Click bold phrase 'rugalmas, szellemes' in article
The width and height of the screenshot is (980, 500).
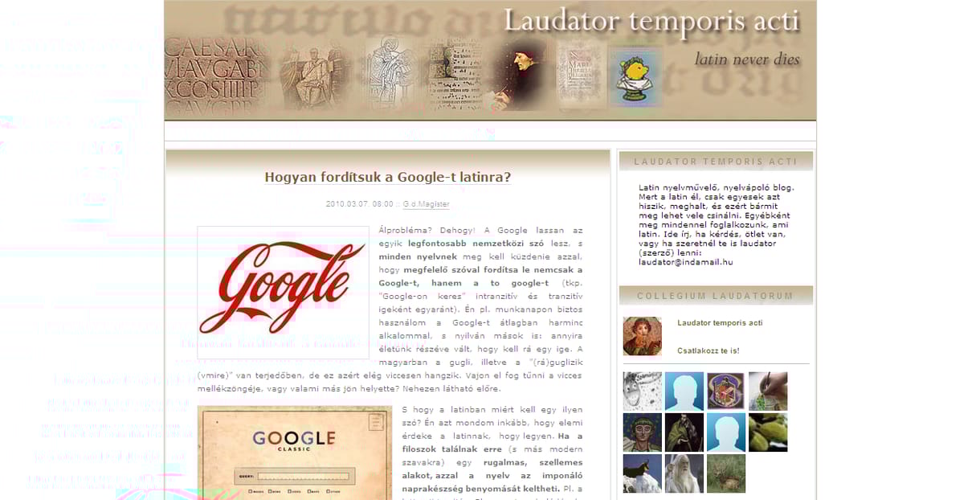point(533,463)
